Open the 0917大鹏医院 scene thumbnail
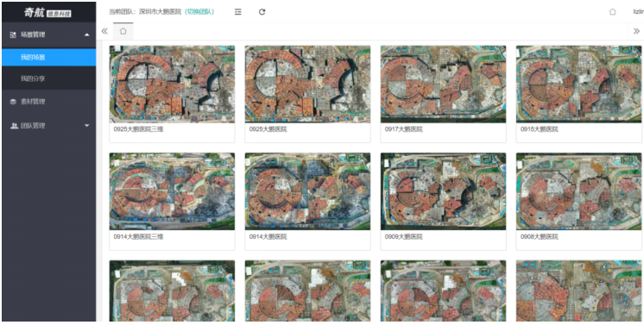This screenshot has width=644, height=325. (x=443, y=84)
